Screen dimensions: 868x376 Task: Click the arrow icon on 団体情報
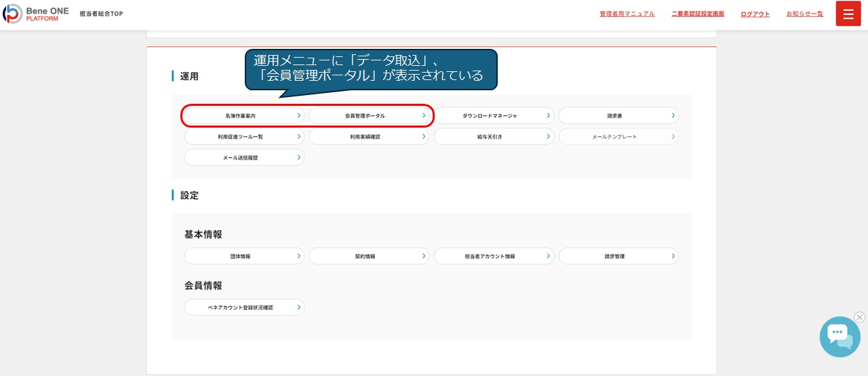[x=298, y=257]
